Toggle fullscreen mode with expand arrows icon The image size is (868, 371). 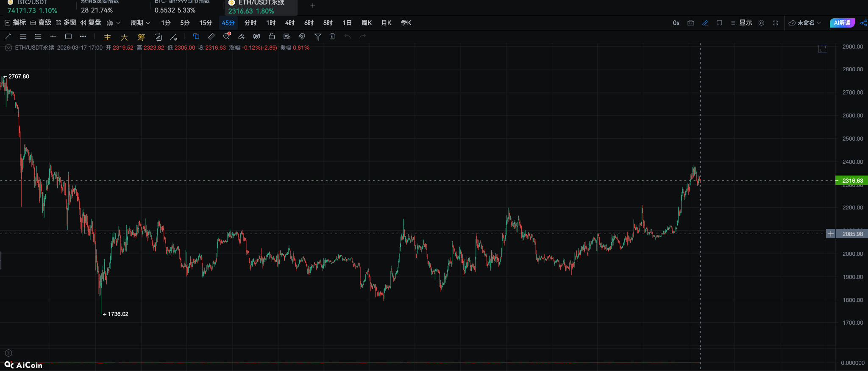(x=776, y=23)
